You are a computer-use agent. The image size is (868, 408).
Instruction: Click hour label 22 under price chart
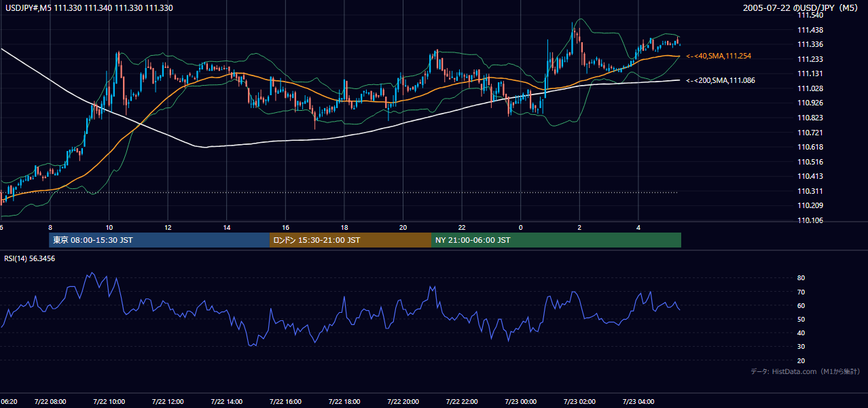462,228
